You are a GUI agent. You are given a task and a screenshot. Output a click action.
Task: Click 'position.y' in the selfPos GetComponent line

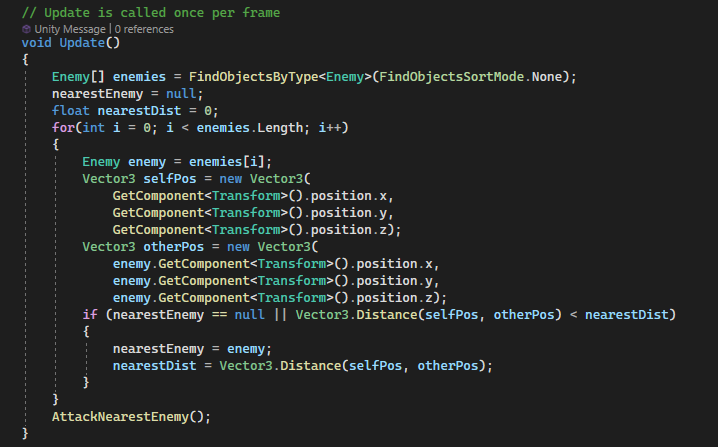tap(349, 213)
